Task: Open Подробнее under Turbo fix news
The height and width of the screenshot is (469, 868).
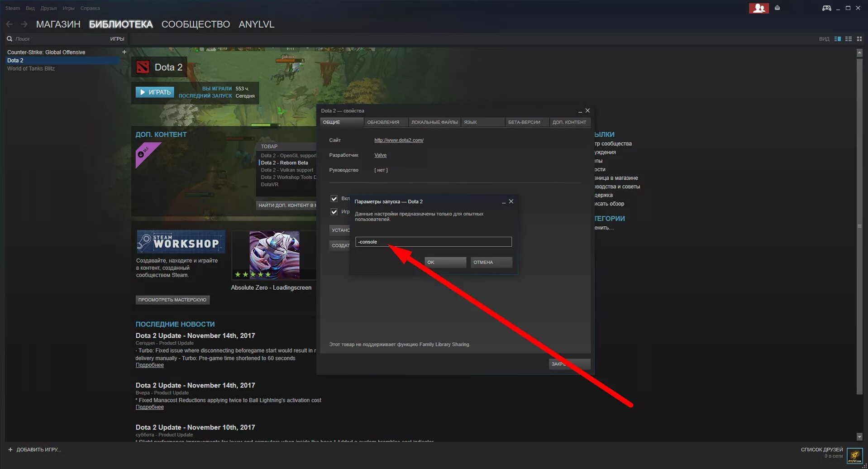Action: 150,365
